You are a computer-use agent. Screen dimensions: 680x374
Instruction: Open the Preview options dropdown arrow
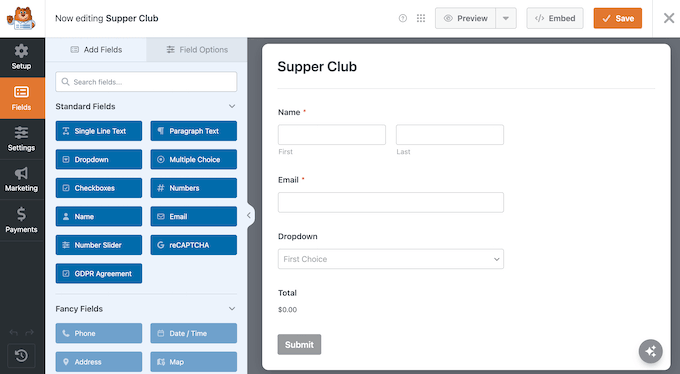click(506, 18)
